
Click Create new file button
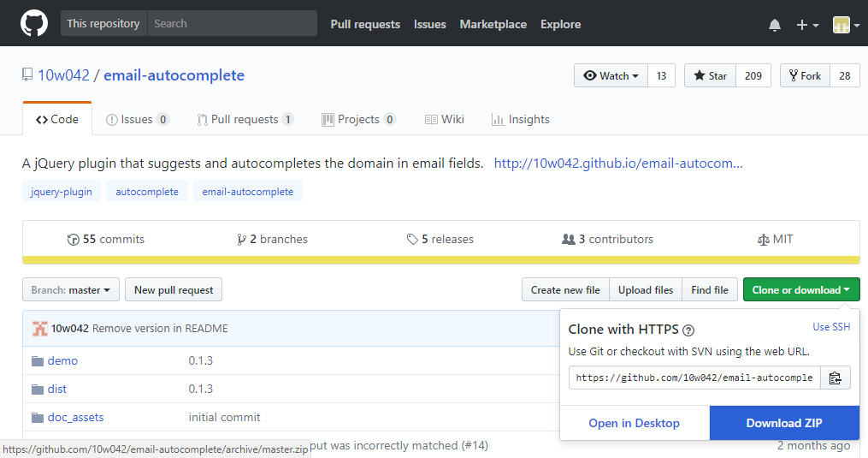pos(565,290)
